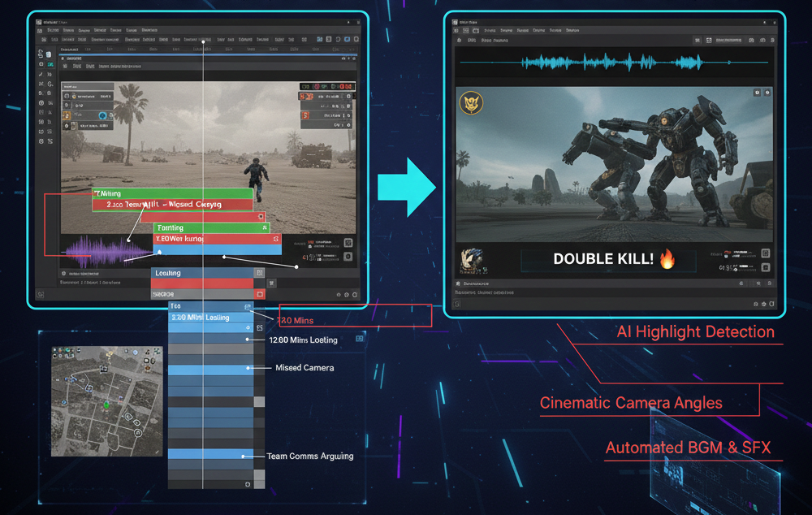Image resolution: width=812 pixels, height=515 pixels.
Task: Toggle the square icon on Y.EOWer kunng clip
Action: 275,240
